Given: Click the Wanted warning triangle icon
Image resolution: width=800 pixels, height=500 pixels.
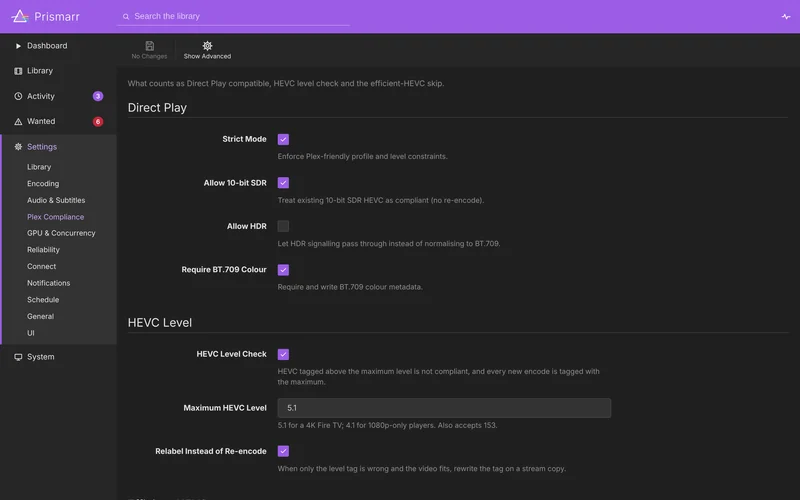Looking at the screenshot, I should [18, 121].
